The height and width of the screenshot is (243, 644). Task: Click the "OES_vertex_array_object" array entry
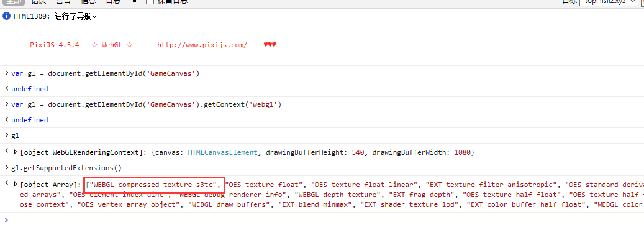click(129, 204)
